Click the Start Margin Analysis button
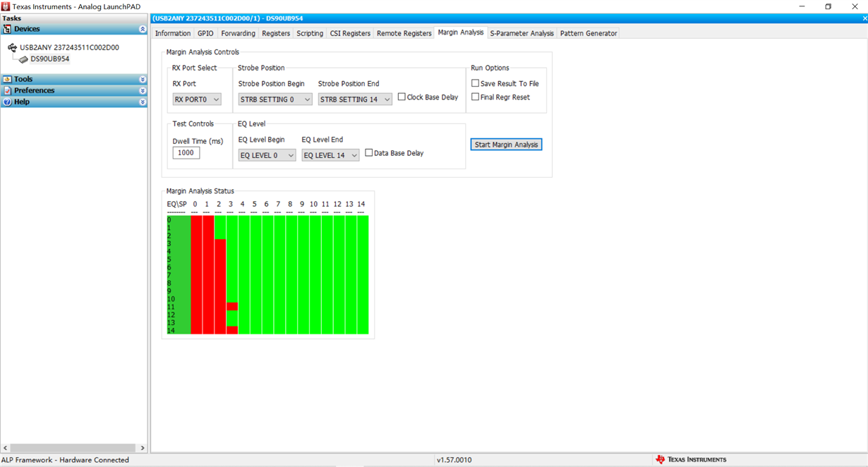868x467 pixels. coord(506,145)
